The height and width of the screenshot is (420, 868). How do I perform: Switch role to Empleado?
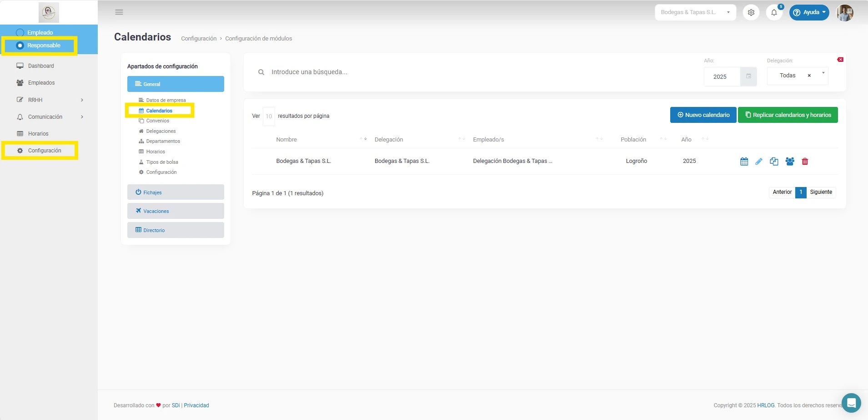click(40, 32)
